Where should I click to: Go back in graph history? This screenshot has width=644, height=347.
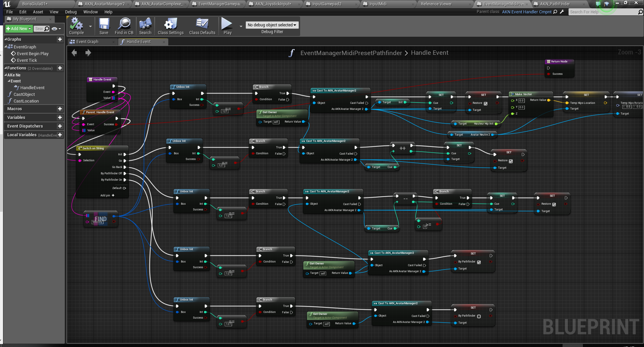74,53
